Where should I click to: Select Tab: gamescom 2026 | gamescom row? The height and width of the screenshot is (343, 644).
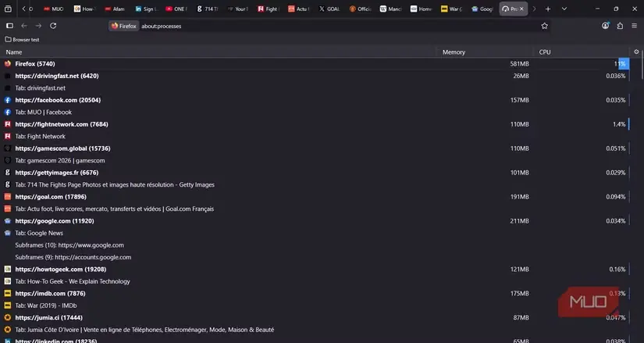pos(316,160)
